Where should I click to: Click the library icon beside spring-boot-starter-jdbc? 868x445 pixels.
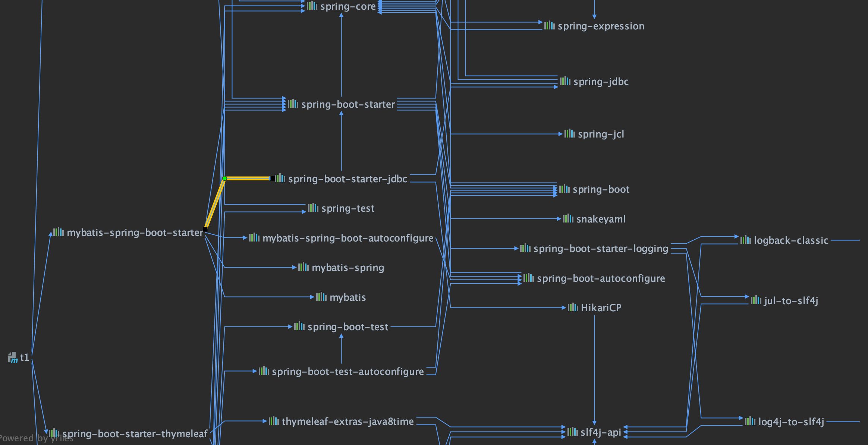[x=280, y=178]
